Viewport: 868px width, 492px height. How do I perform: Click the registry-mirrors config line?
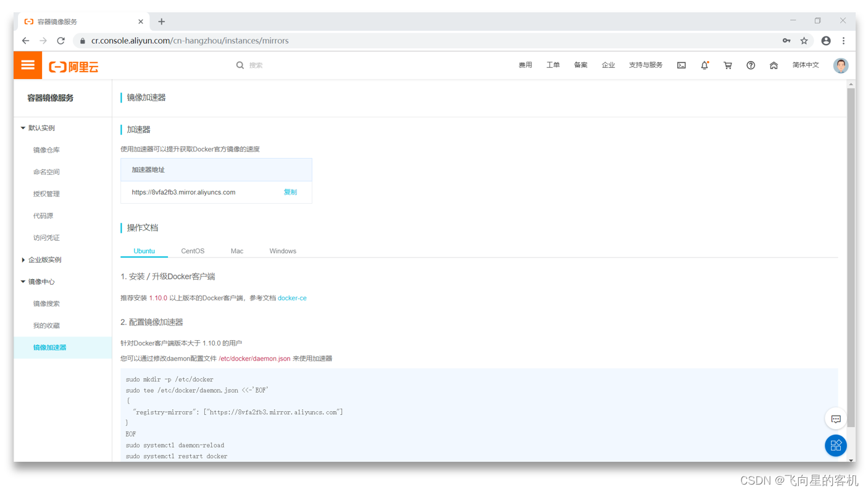pyautogui.click(x=238, y=412)
